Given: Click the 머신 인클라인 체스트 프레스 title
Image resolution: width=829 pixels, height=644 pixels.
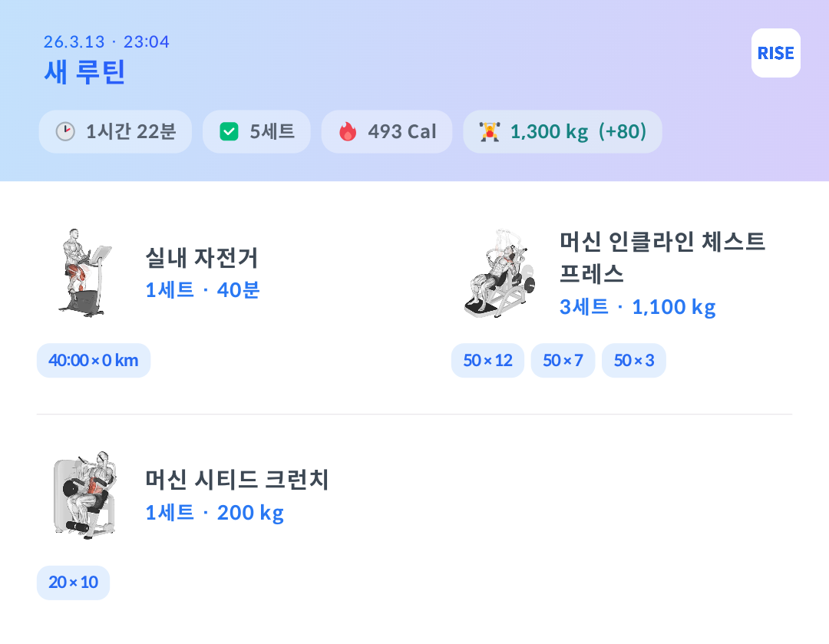Looking at the screenshot, I should pos(662,257).
